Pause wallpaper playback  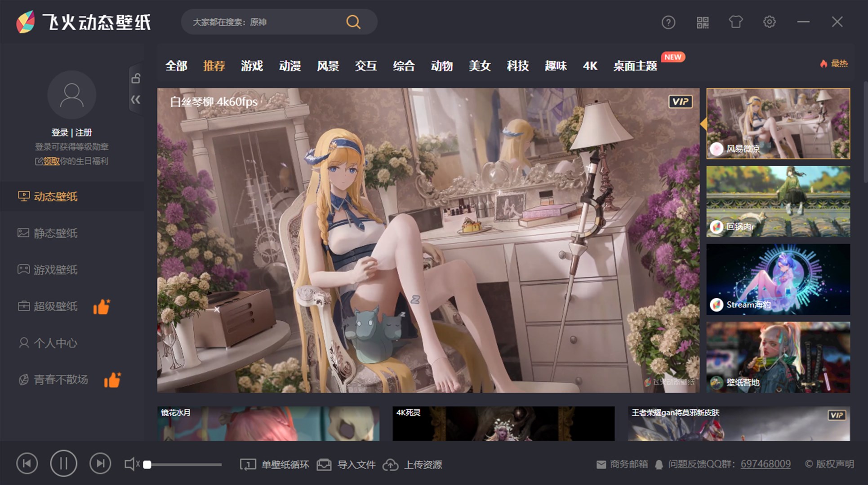coord(63,463)
